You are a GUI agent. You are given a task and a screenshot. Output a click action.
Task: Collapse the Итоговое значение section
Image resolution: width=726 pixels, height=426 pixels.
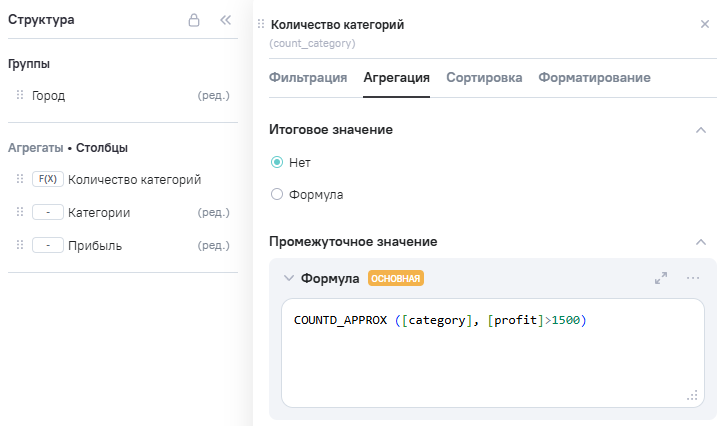tap(700, 130)
